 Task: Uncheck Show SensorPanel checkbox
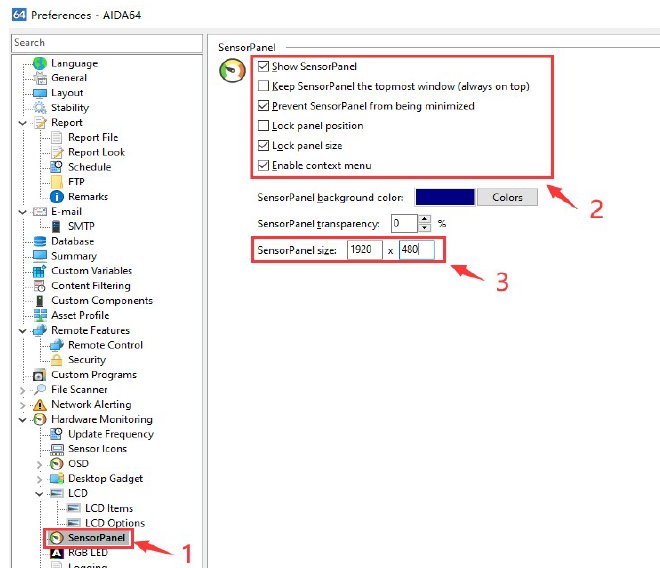click(263, 66)
